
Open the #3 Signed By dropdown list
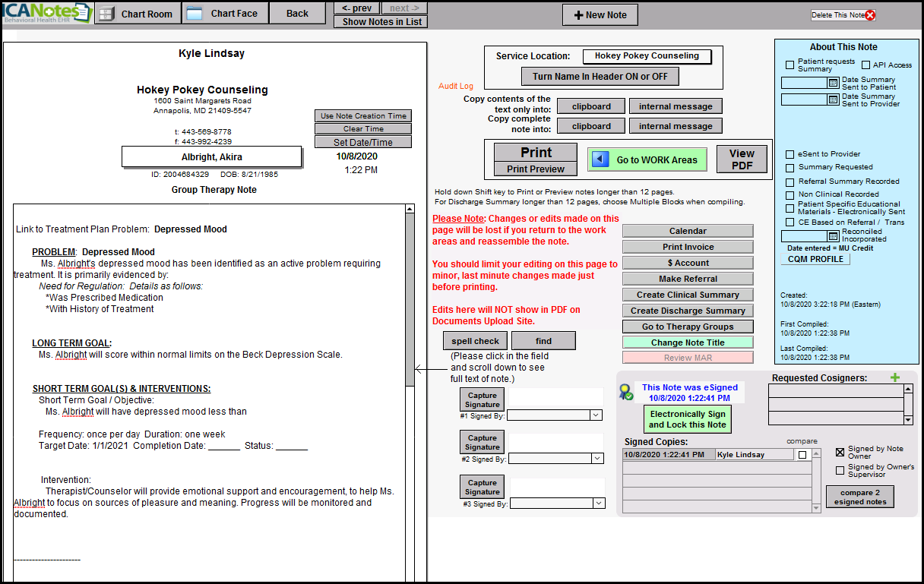(x=599, y=504)
